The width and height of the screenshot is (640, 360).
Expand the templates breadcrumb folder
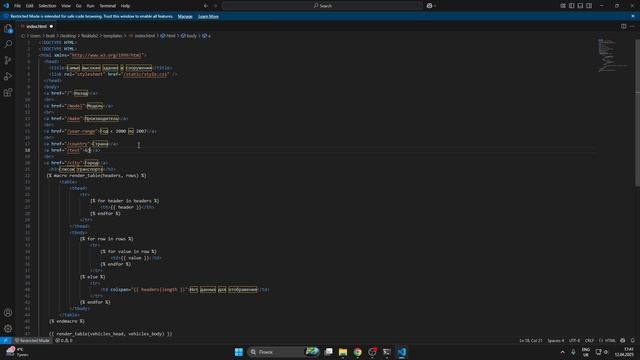pos(113,36)
